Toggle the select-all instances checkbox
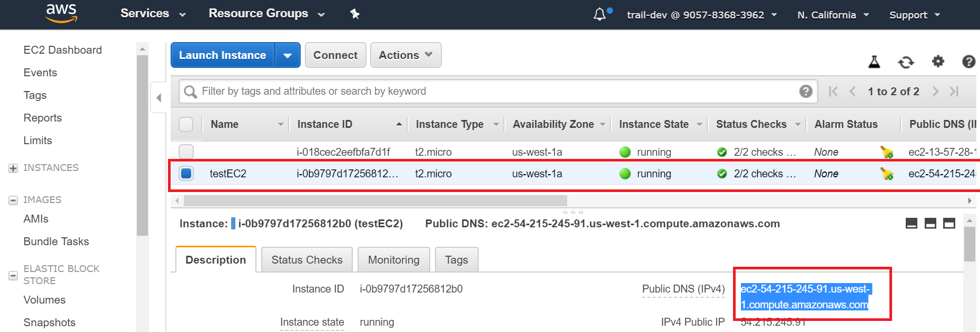 point(186,124)
